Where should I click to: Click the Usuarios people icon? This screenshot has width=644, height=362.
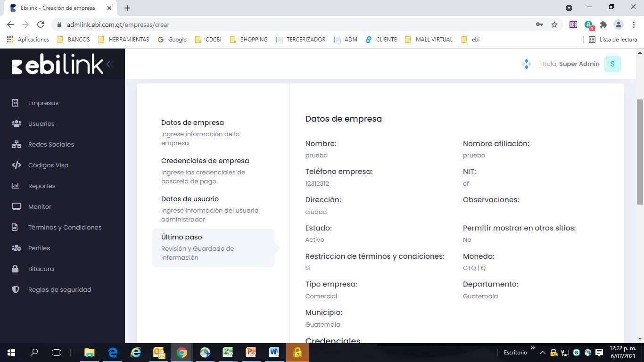pos(16,123)
